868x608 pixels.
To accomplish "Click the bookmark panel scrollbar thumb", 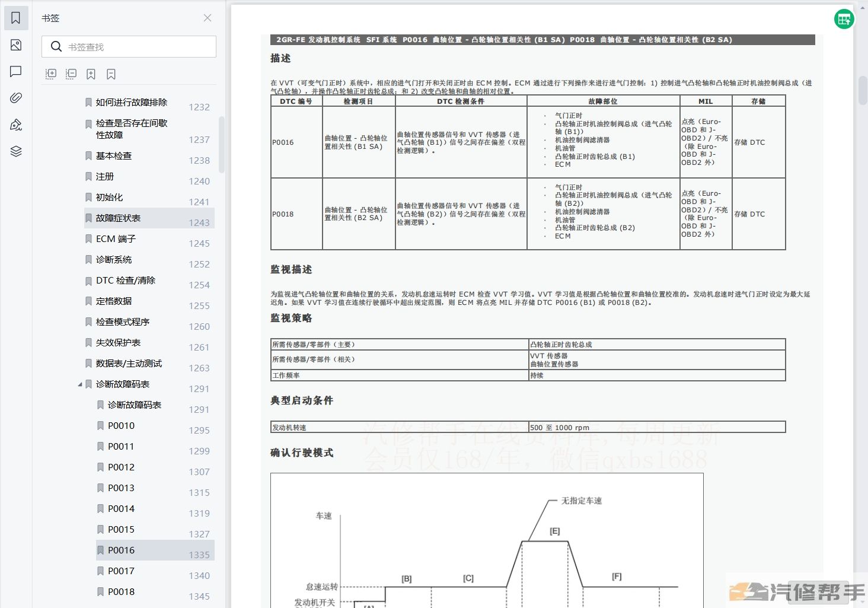I will point(222,144).
